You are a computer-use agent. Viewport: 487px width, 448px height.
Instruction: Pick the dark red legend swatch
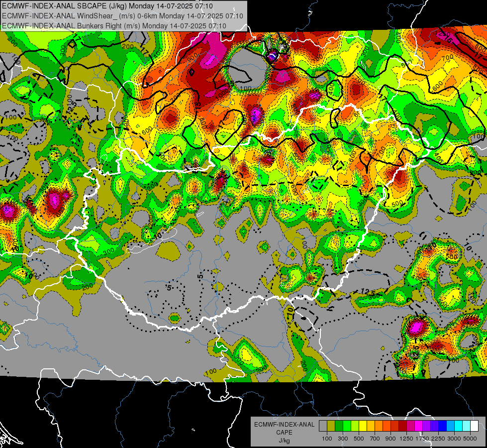coord(402,426)
